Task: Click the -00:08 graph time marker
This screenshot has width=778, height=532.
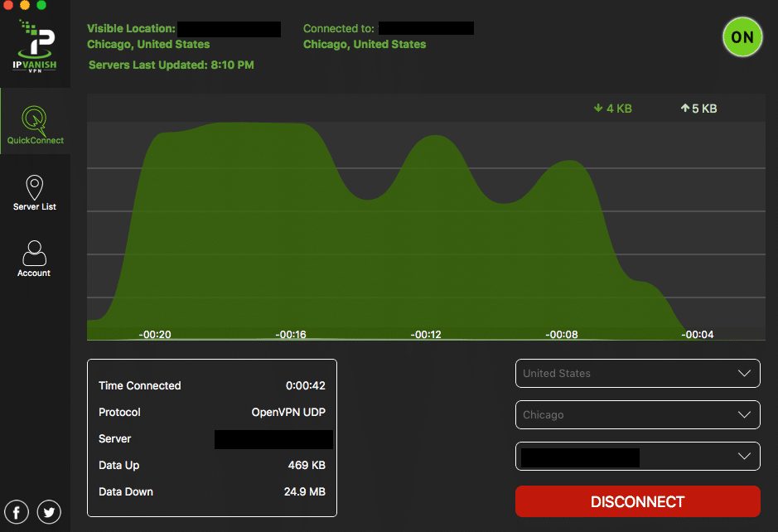Action: (x=561, y=335)
